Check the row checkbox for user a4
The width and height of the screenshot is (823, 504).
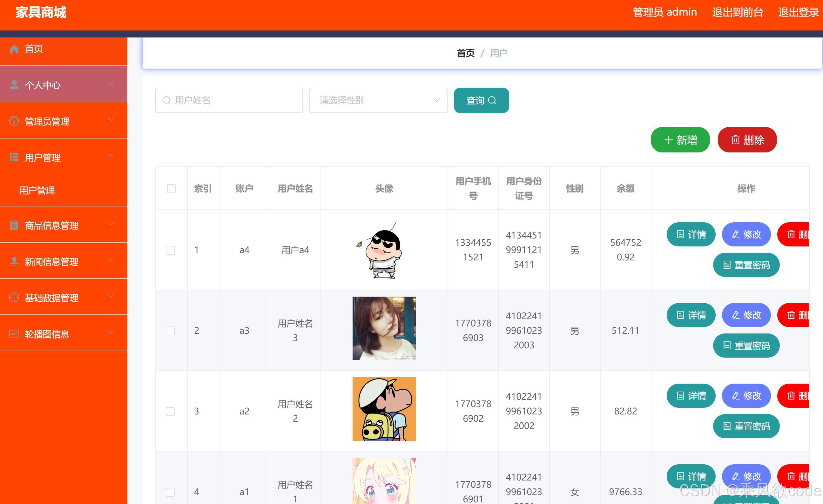170,250
